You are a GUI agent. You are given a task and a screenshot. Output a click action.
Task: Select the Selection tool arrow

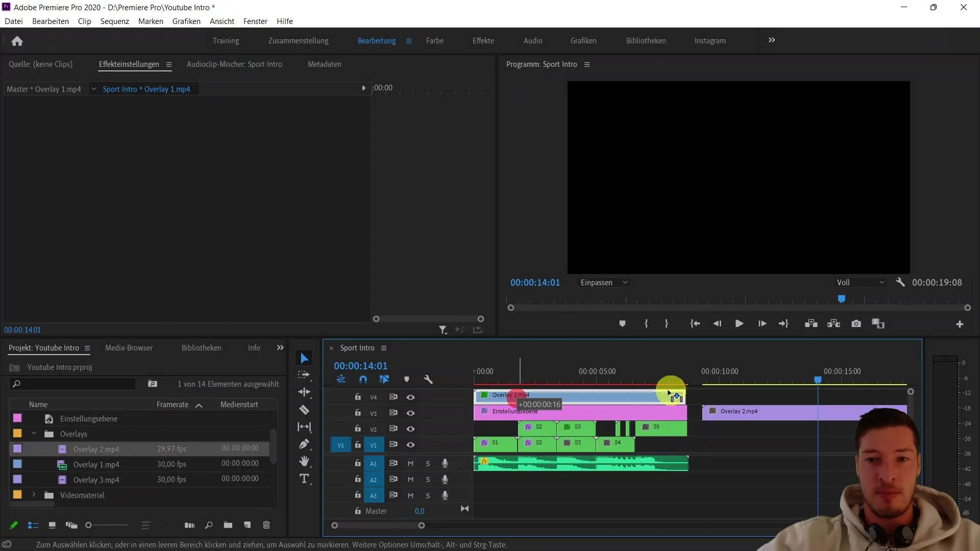point(304,358)
